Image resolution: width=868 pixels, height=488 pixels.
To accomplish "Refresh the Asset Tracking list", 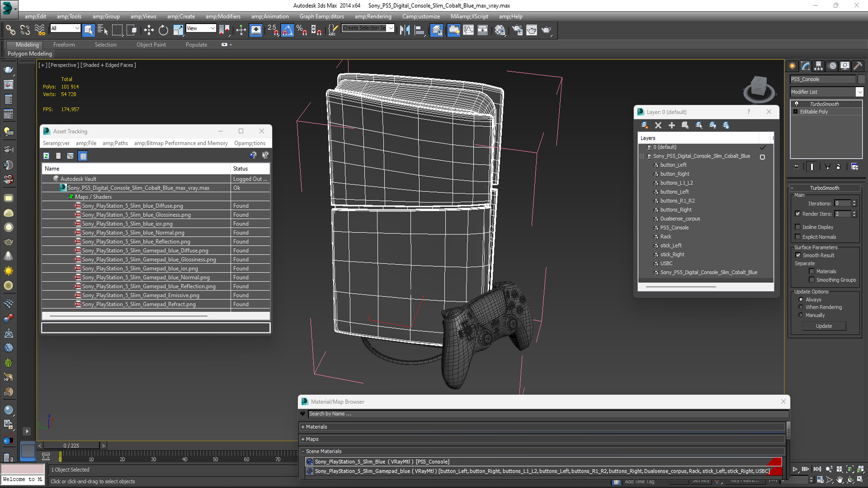I will [x=46, y=156].
